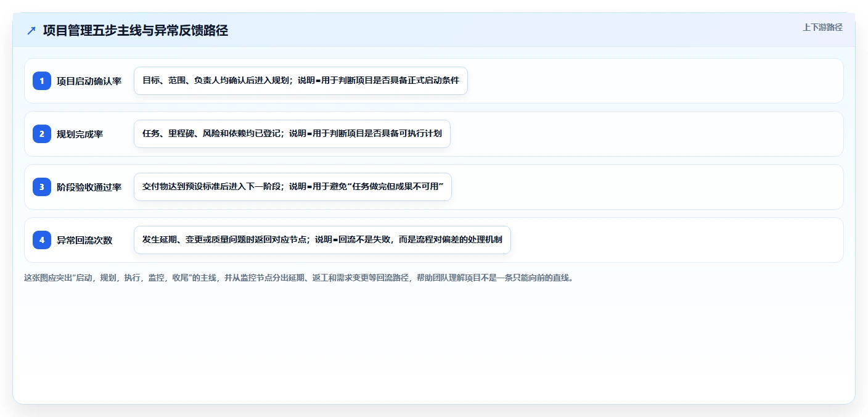Click the 异常回流次数 label
The width and height of the screenshot is (868, 417).
coord(84,240)
